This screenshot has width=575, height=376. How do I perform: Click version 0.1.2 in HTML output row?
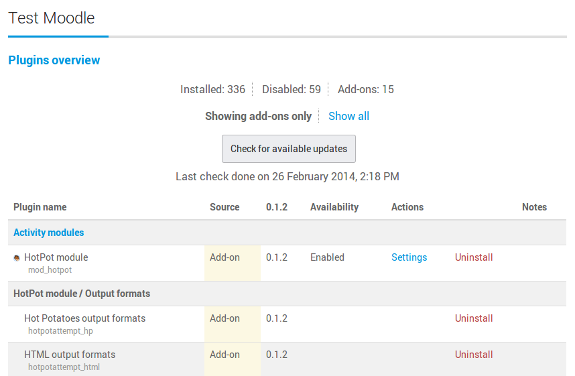pyautogui.click(x=277, y=355)
